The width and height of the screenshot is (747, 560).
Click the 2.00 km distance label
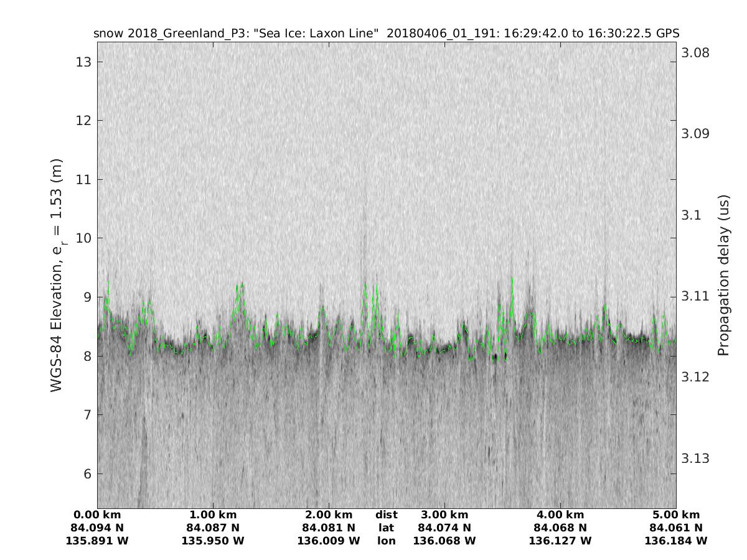pos(329,515)
